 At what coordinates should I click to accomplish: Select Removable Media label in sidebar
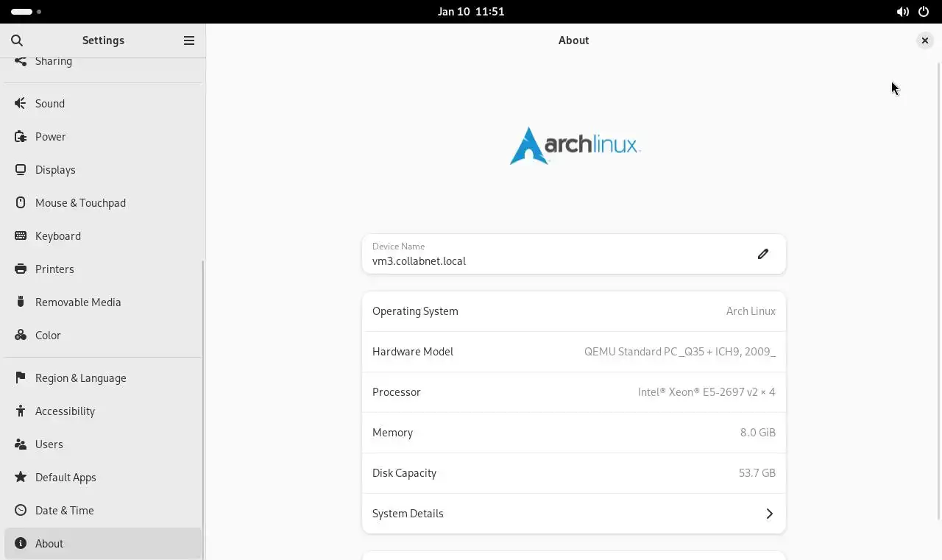(78, 302)
